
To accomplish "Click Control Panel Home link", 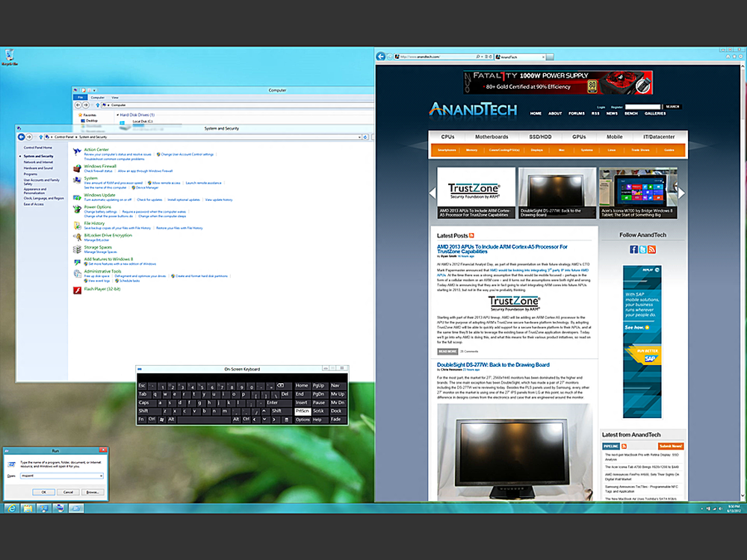I will tap(37, 148).
